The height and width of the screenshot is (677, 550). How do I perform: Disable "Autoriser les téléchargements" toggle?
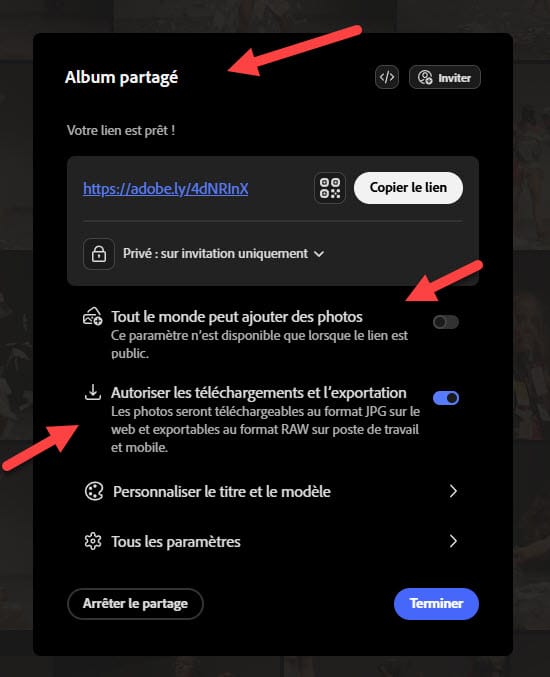pos(446,398)
